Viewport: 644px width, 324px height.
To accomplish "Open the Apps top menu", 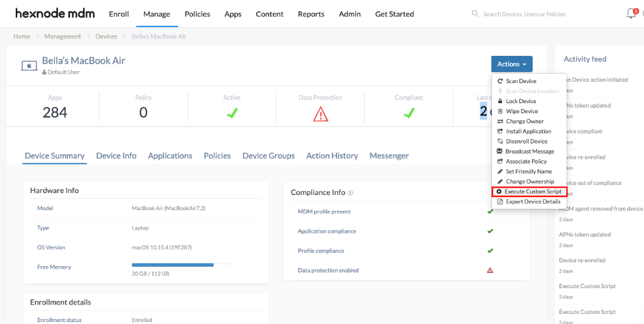I will coord(233,14).
